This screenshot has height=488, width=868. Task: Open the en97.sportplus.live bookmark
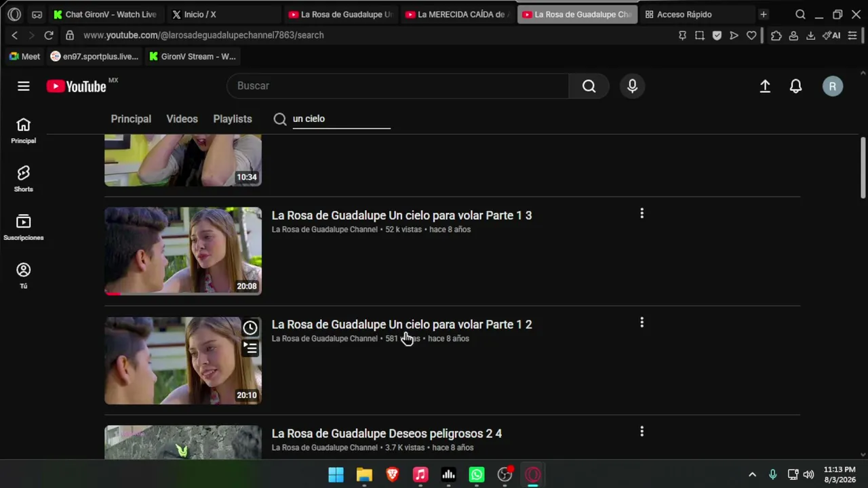pos(94,56)
